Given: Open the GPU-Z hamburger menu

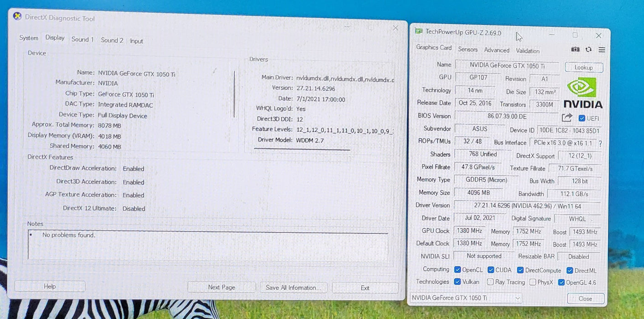Looking at the screenshot, I should 602,50.
